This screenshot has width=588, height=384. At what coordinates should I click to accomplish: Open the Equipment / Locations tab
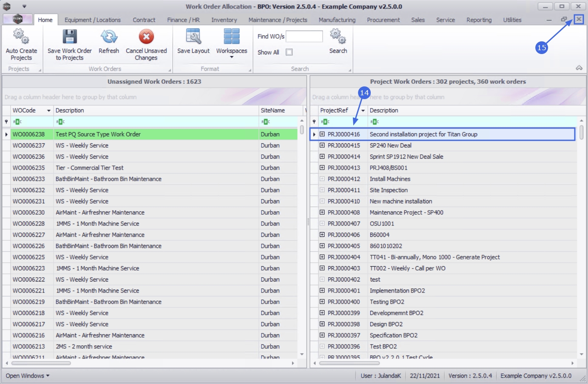point(93,20)
